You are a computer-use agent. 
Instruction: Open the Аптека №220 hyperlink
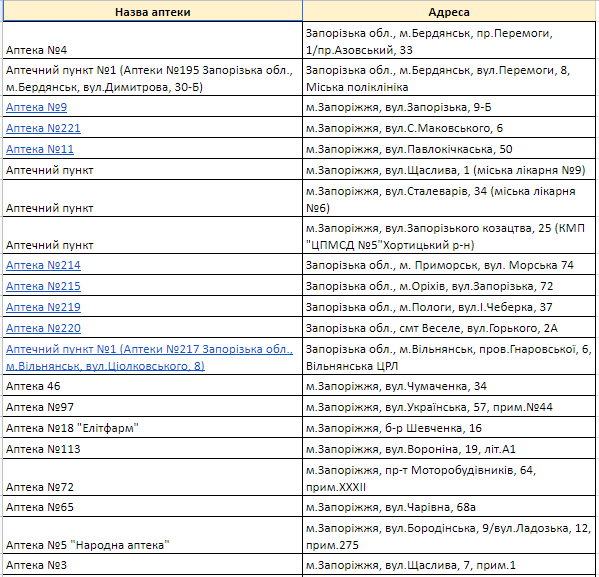43,328
